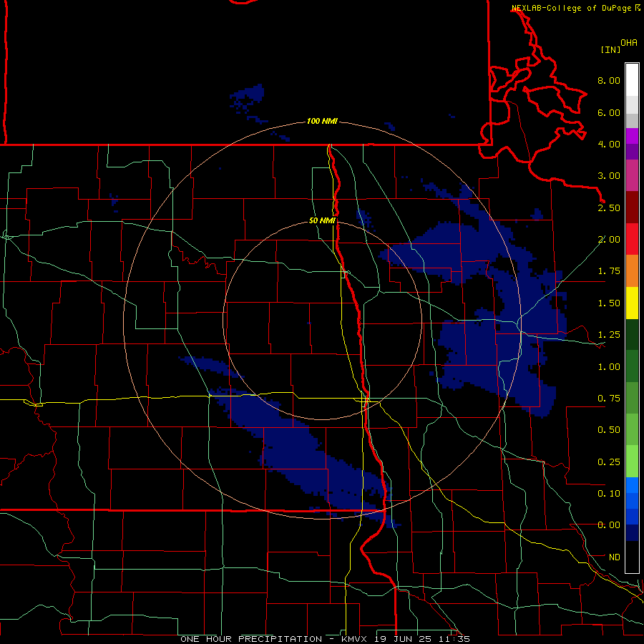Click the [IN] units label

610,49
